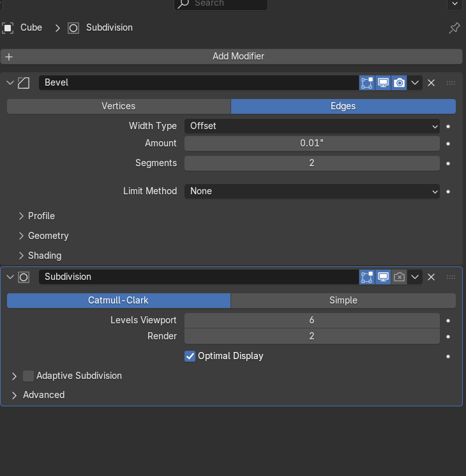
Task: Click the Subdivision circle icon in breadcrumb
Action: [x=73, y=28]
